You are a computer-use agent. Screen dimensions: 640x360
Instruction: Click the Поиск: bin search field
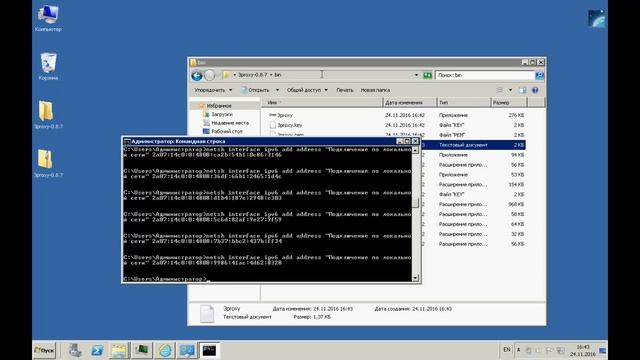(x=485, y=75)
